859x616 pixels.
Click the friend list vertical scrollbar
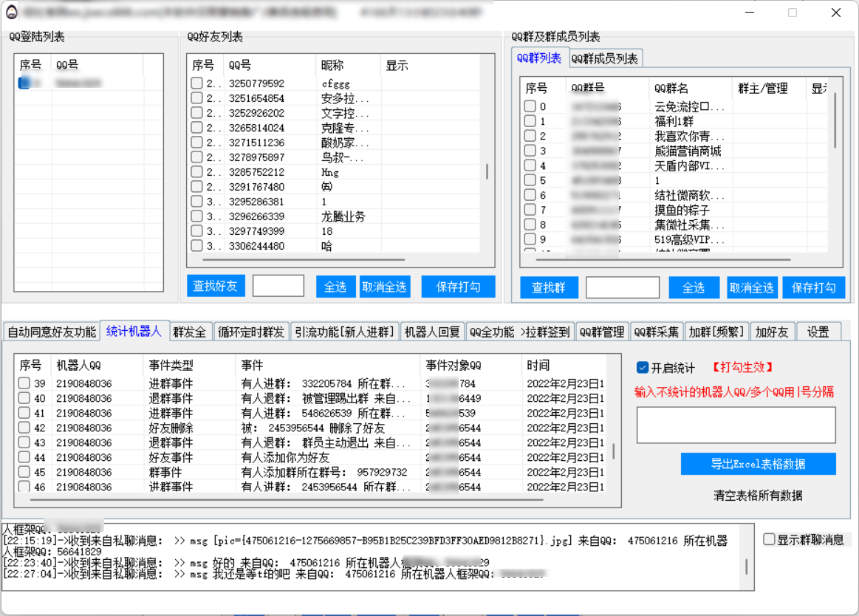point(487,171)
